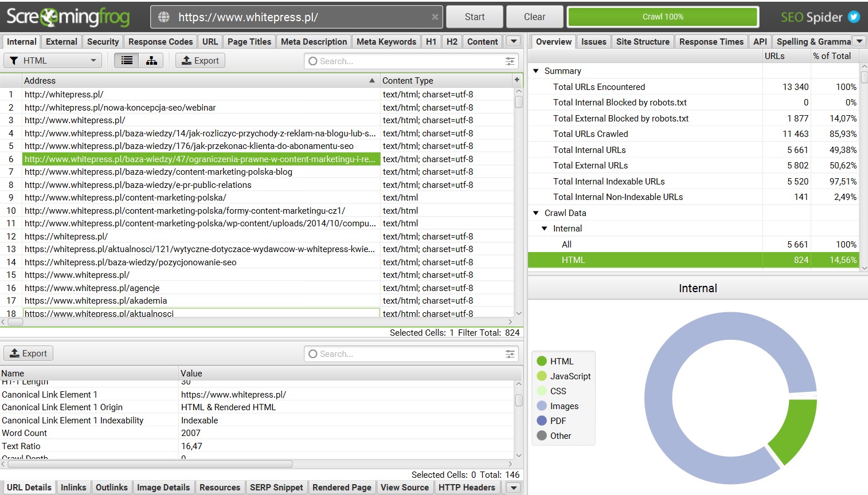The height and width of the screenshot is (495, 868).
Task: Click JavaScript legend swatch
Action: point(542,376)
